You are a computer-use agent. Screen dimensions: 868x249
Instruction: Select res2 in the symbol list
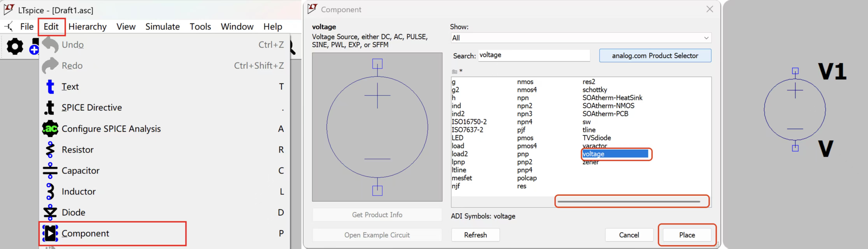pyautogui.click(x=589, y=82)
